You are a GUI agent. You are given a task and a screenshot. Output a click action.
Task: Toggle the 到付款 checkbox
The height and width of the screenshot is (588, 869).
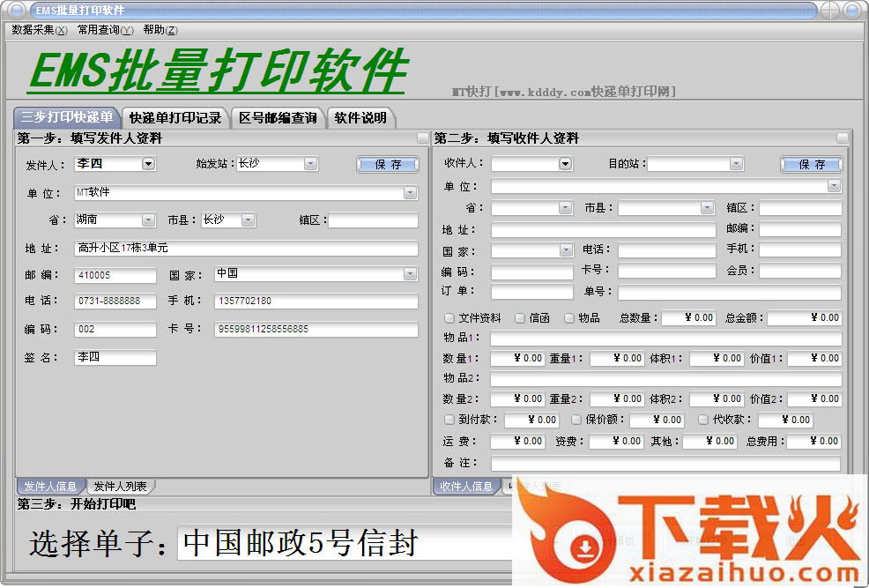(x=449, y=420)
